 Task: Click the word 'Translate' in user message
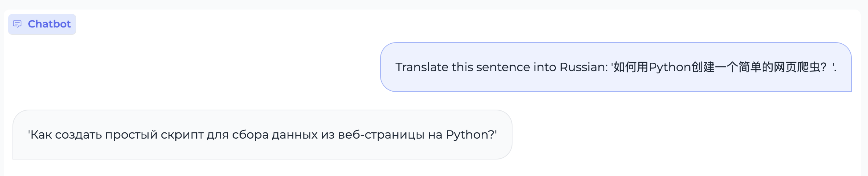[x=422, y=67]
